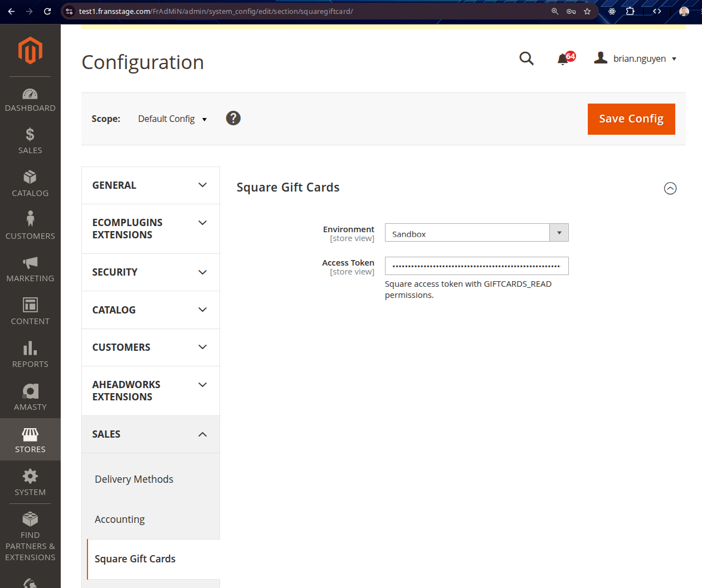The height and width of the screenshot is (588, 702).
Task: Open the Customers menu in the sidebar
Action: (30, 226)
